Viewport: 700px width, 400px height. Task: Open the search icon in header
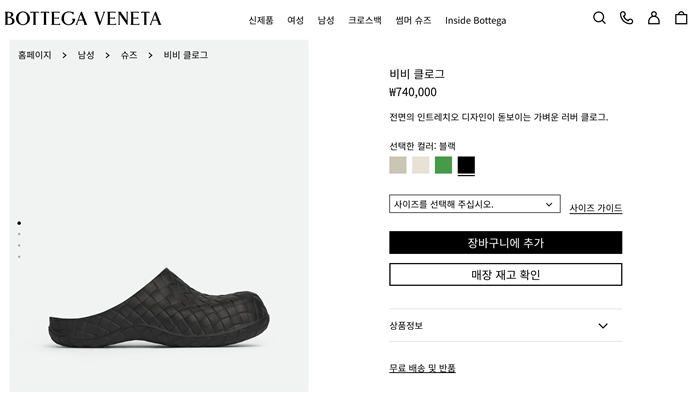click(599, 18)
